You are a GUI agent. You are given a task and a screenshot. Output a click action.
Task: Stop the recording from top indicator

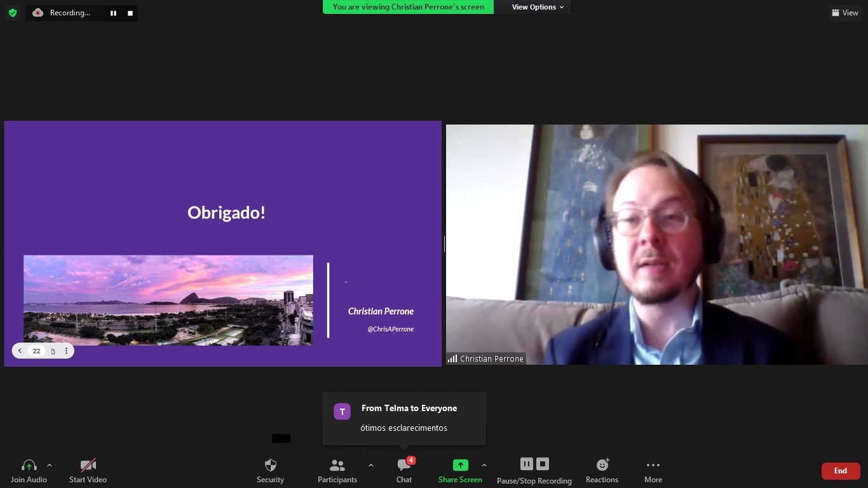tap(130, 13)
